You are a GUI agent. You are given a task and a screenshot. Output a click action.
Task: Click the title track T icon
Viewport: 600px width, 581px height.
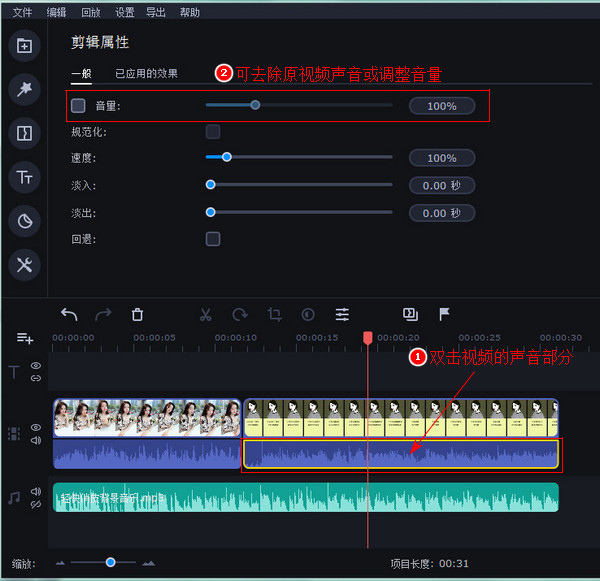tap(14, 372)
